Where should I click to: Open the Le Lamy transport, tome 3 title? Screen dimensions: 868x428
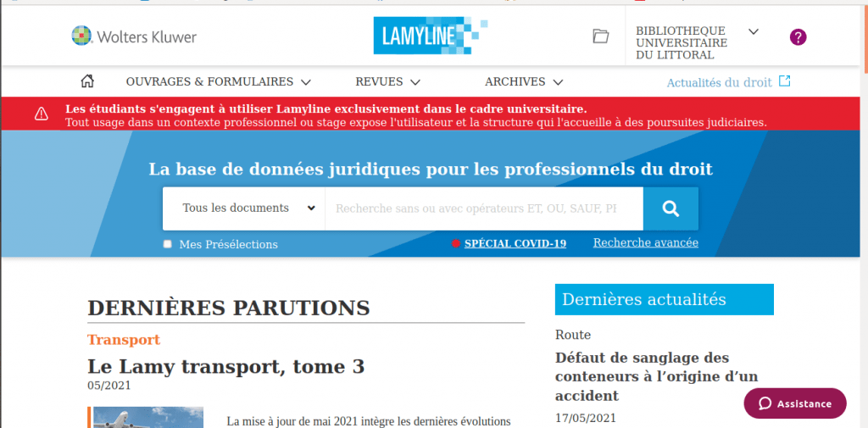pos(225,366)
